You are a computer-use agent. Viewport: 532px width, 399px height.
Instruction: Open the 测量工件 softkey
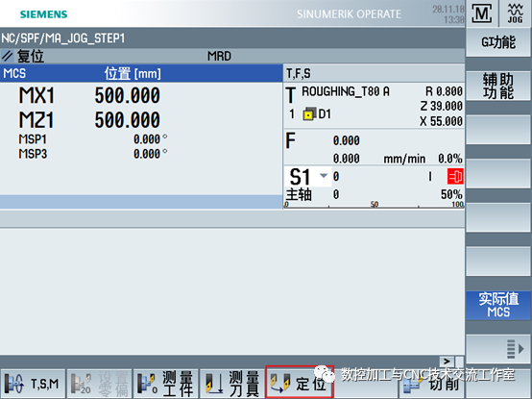pos(166,384)
